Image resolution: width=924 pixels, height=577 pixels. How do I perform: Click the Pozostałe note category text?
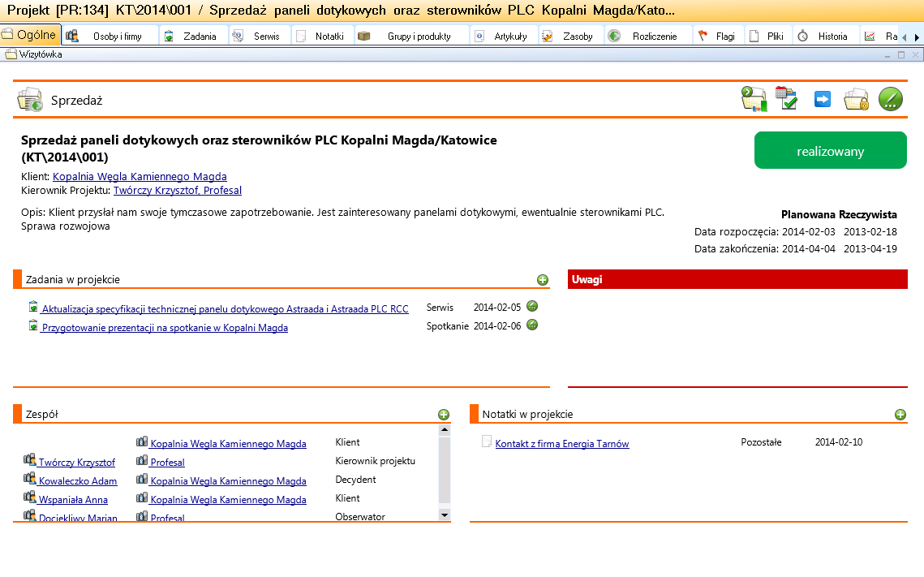[x=762, y=442]
